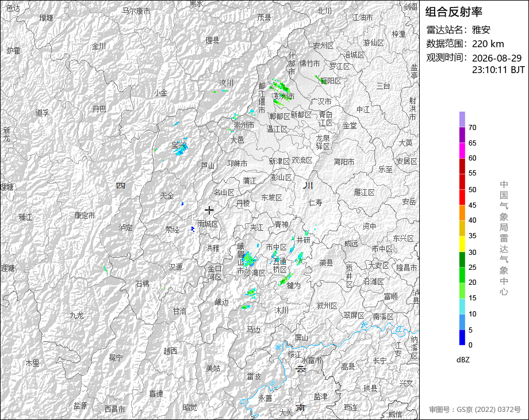Click the dBZ unit label under legend
Image resolution: width=529 pixels, height=420 pixels.
click(x=463, y=360)
